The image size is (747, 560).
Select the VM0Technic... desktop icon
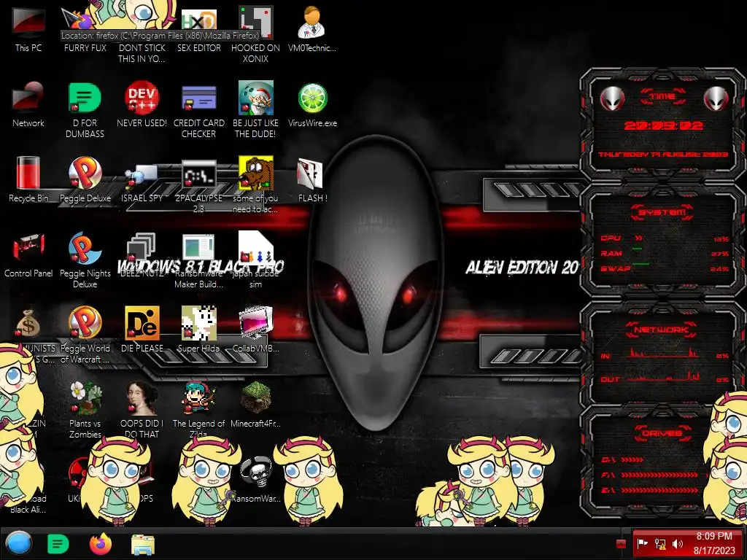click(312, 29)
